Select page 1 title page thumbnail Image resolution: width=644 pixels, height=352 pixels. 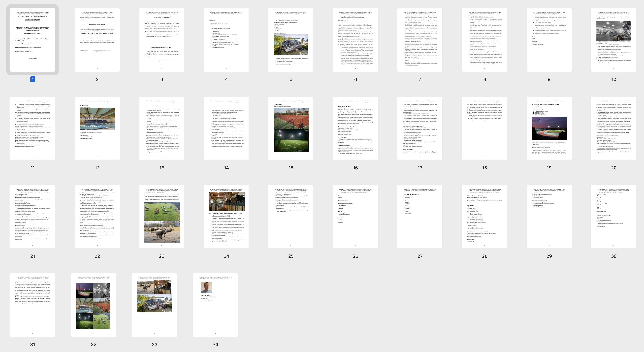[33, 40]
